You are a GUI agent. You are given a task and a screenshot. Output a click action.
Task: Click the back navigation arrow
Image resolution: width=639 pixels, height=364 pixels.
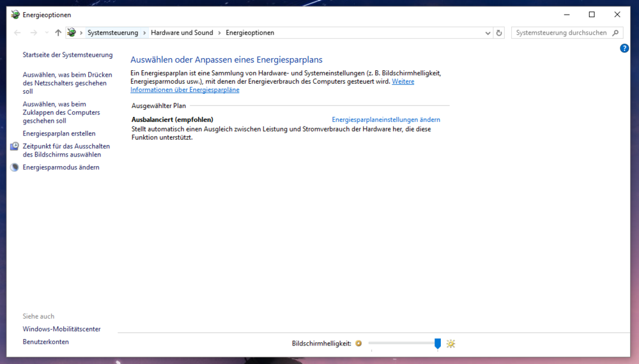coord(17,33)
